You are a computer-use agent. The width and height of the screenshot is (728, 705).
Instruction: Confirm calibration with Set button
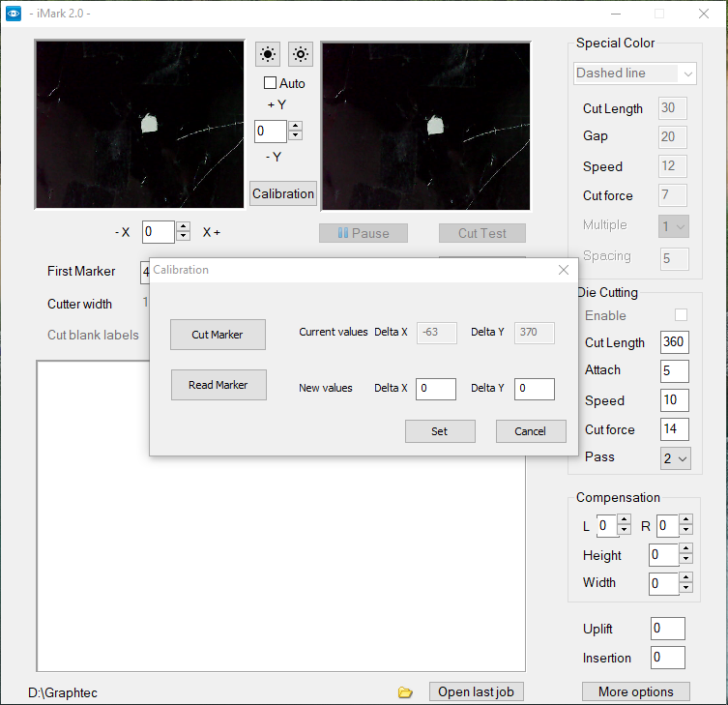coord(439,431)
